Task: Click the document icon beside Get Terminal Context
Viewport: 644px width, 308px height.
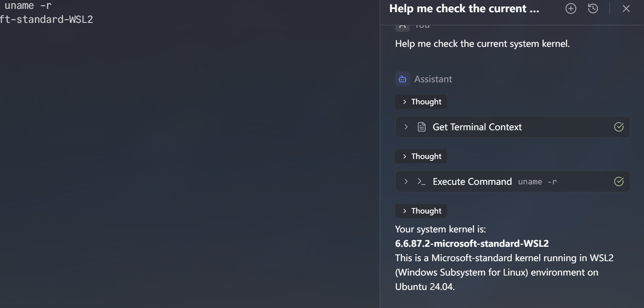Action: tap(421, 127)
